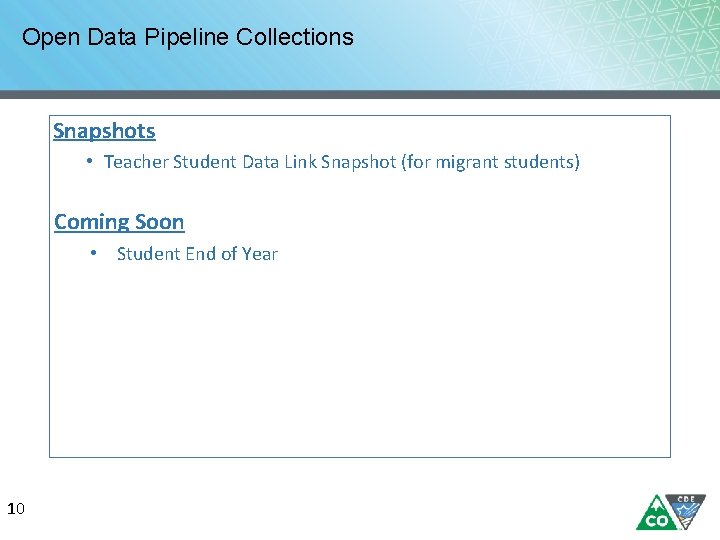Select the word Year in second bullet

click(x=259, y=254)
